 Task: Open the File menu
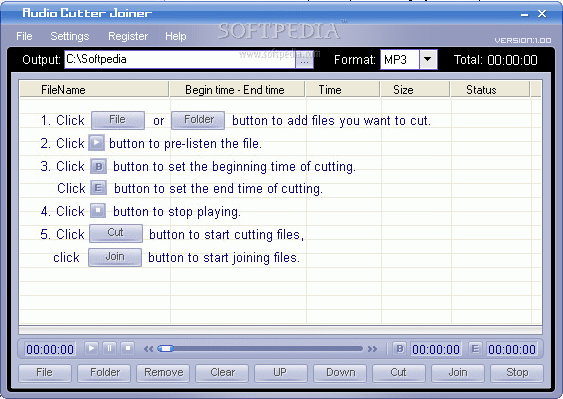(24, 36)
